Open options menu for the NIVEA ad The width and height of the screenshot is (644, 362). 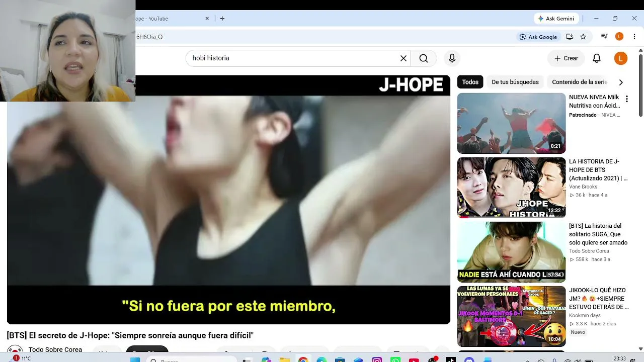pyautogui.click(x=627, y=99)
